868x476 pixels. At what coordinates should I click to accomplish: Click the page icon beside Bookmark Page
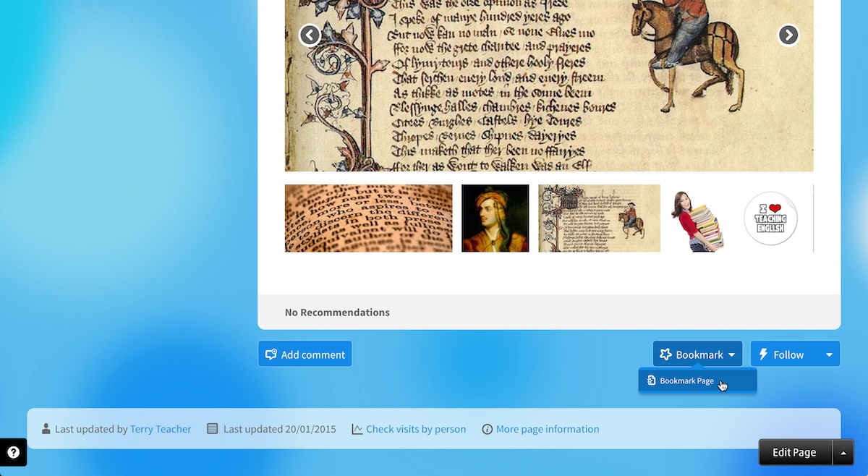click(x=653, y=380)
